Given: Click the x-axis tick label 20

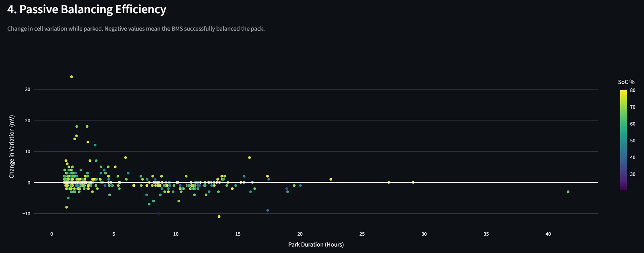Looking at the screenshot, I should click(300, 234).
